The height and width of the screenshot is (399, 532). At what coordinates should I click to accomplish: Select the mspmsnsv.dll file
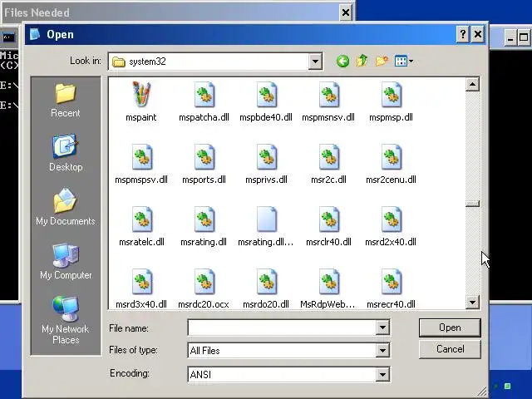point(328,101)
